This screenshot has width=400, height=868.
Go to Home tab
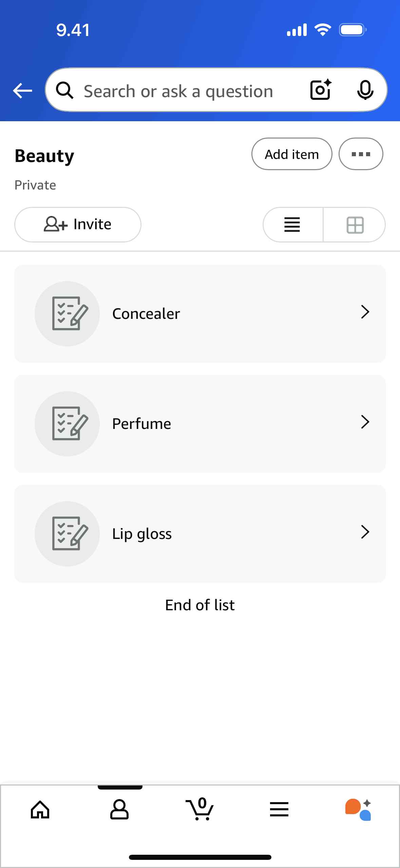[x=40, y=810]
